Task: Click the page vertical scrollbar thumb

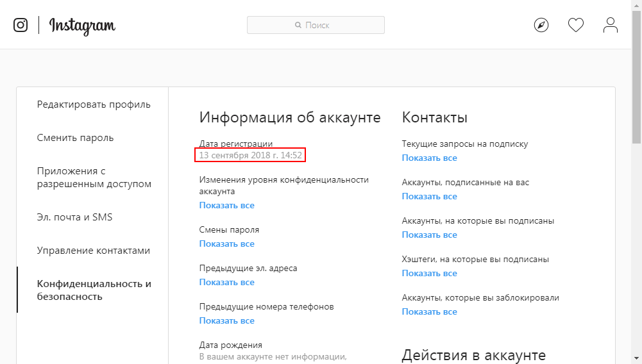Action: coord(637,76)
